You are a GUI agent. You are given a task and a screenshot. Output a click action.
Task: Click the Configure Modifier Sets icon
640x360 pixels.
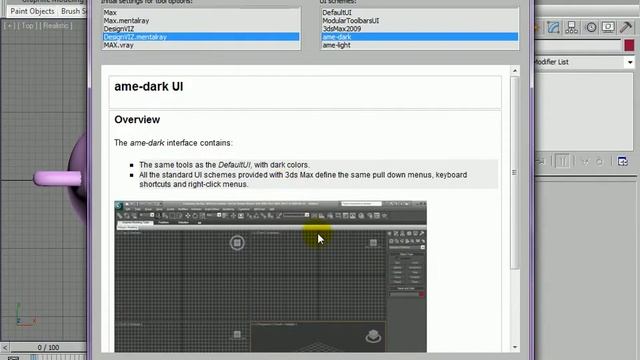point(622,162)
